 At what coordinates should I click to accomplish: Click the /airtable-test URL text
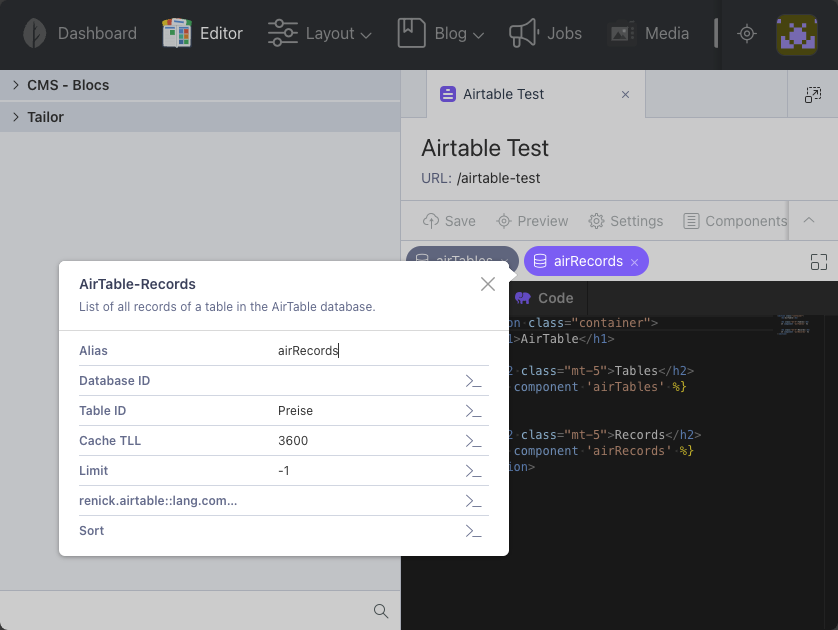point(498,178)
